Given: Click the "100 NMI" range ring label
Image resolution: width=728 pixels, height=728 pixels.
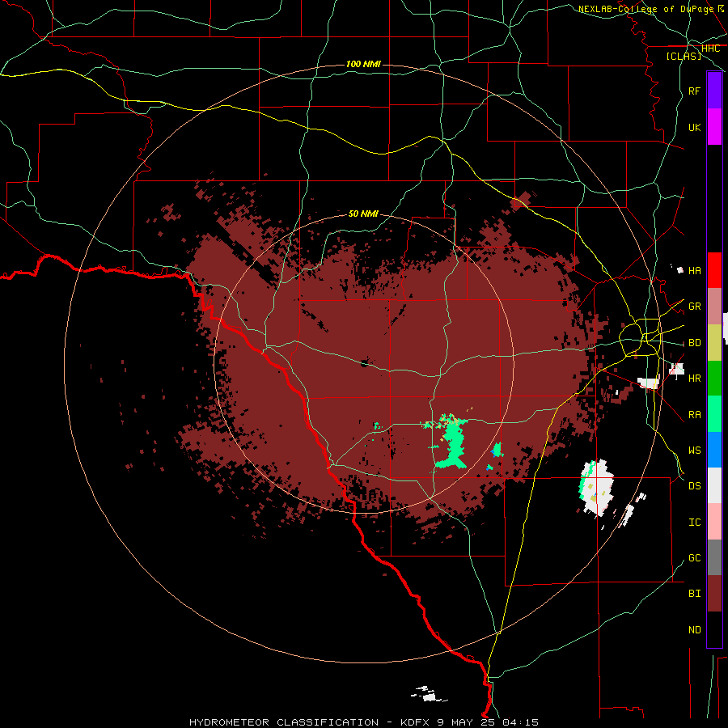Looking at the screenshot, I should point(363,64).
